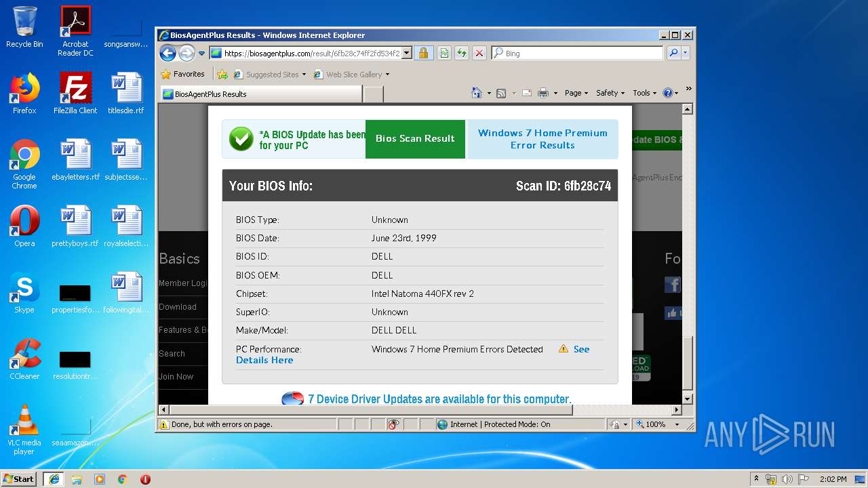
Task: Select the FileZilla Client desktop icon
Action: (75, 94)
